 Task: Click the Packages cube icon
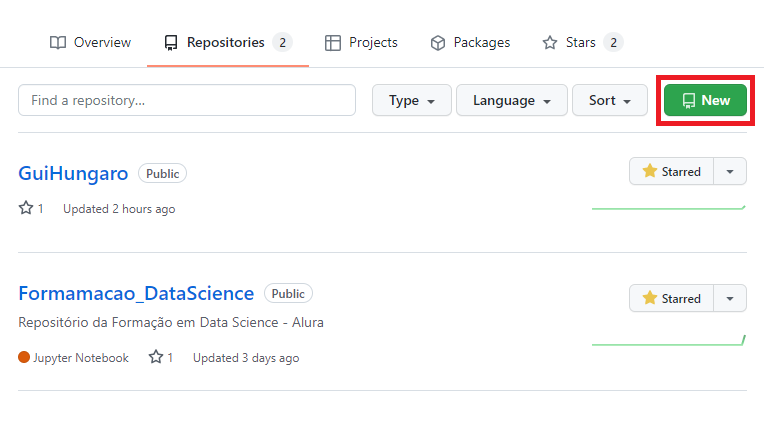click(x=438, y=43)
